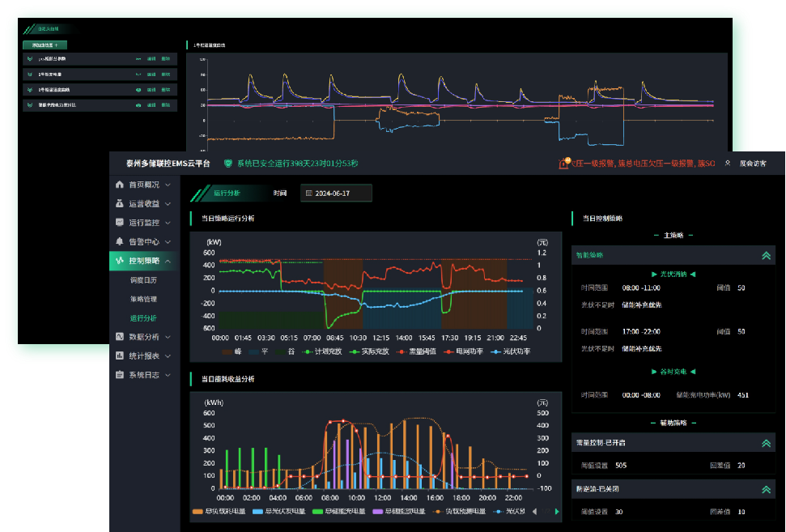Click the 统计报表 bar chart icon
This screenshot has width=786, height=532.
[x=120, y=355]
